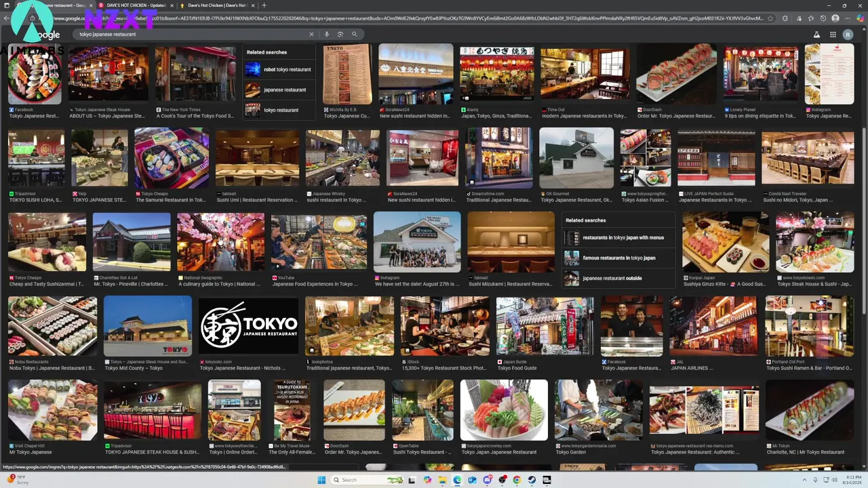Clear the Google search box with X
The image size is (868, 488).
(312, 34)
